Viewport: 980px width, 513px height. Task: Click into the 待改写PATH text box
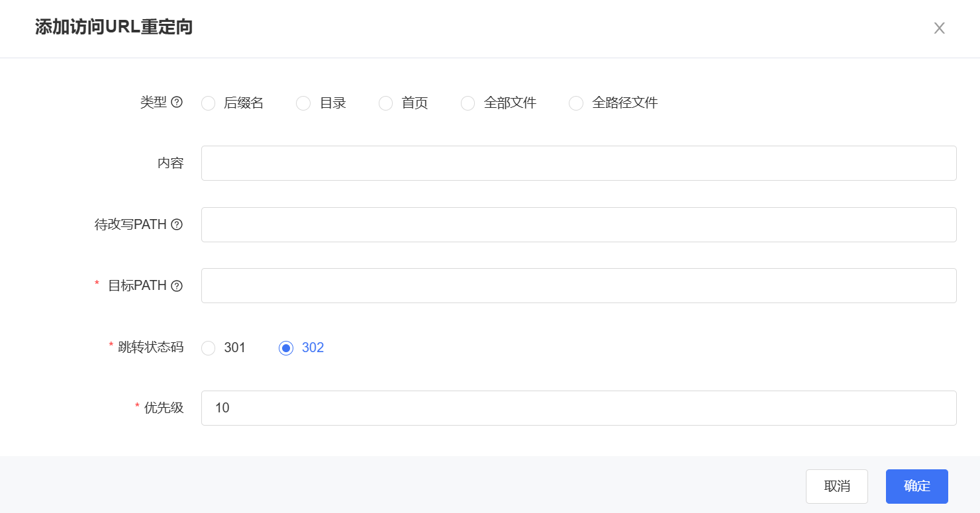pyautogui.click(x=579, y=224)
